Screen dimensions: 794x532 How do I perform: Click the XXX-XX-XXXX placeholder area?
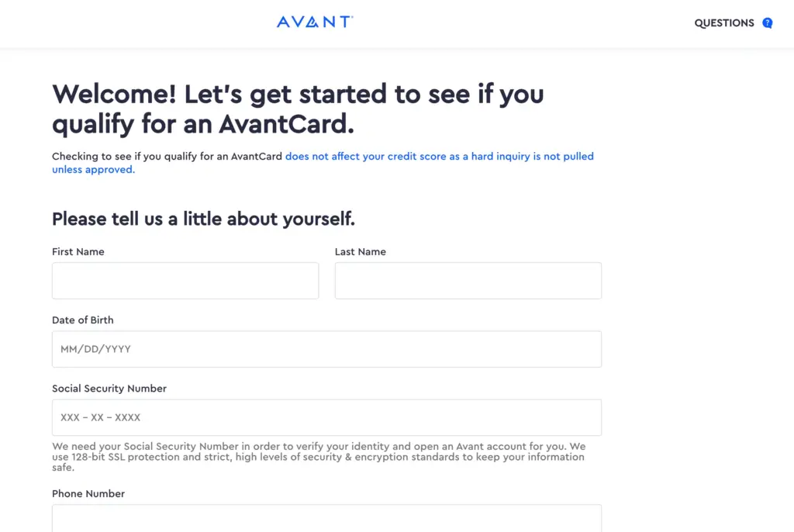[100, 416]
